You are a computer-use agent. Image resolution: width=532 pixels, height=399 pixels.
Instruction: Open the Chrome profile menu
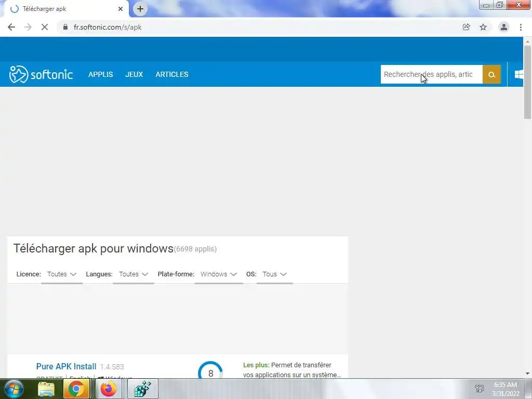click(504, 27)
